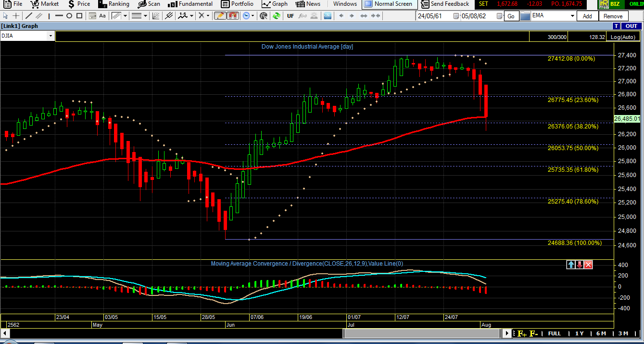This screenshot has width=644, height=344.
Task: Select the 6M time range
Action: 601,333
